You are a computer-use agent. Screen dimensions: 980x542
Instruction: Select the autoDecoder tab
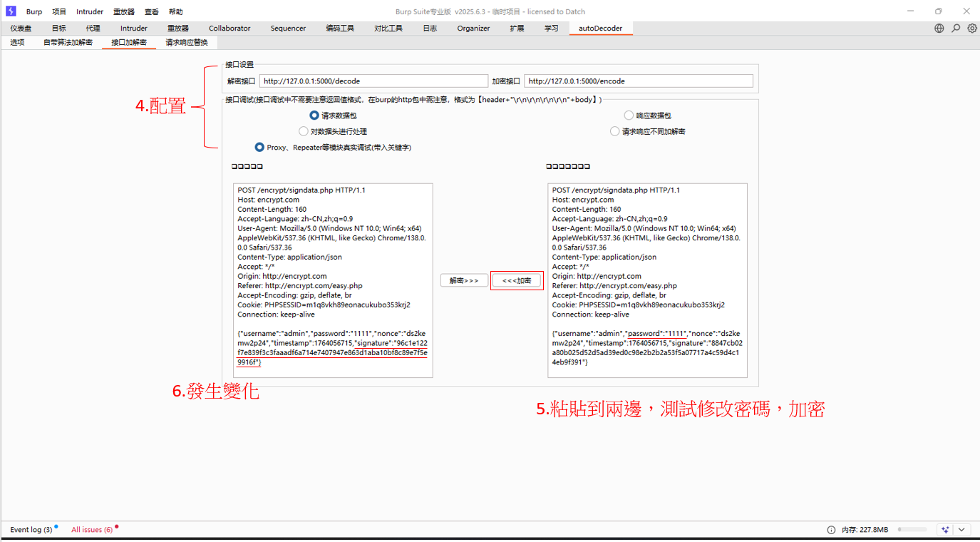[600, 29]
